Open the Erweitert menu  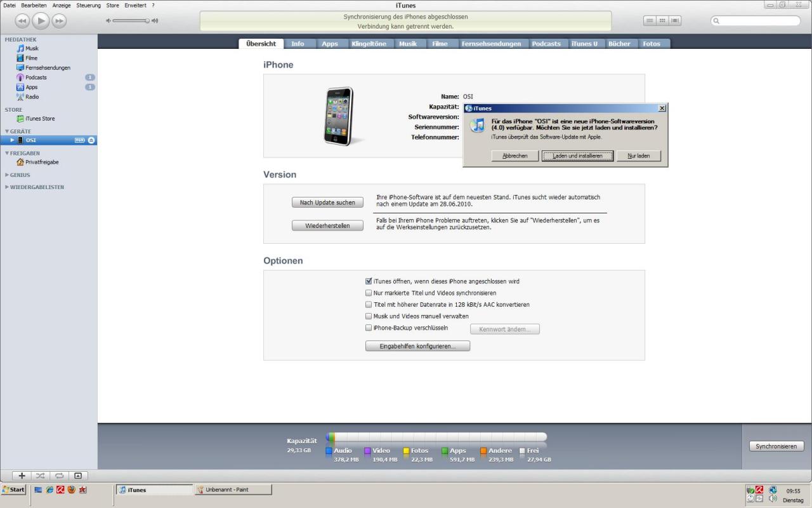click(135, 5)
